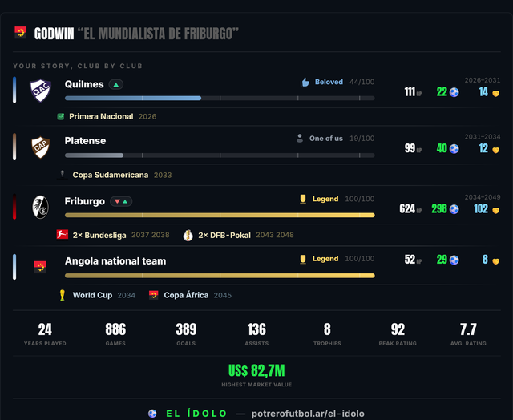Click the 389 Goals stat

pos(186,334)
